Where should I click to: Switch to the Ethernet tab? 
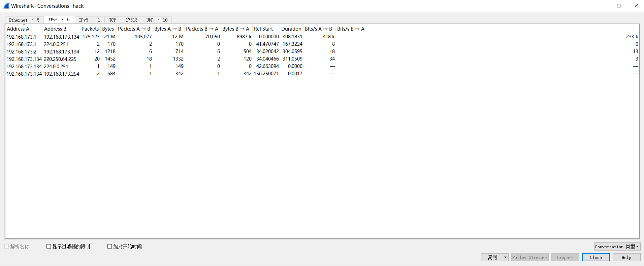24,20
